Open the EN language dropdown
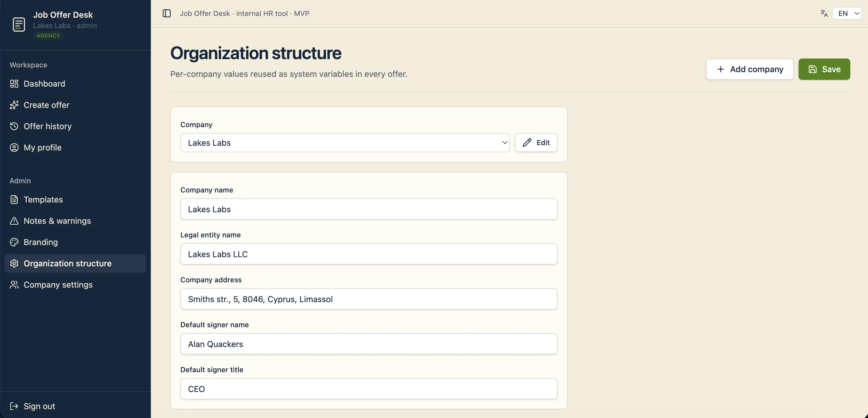 (x=847, y=14)
